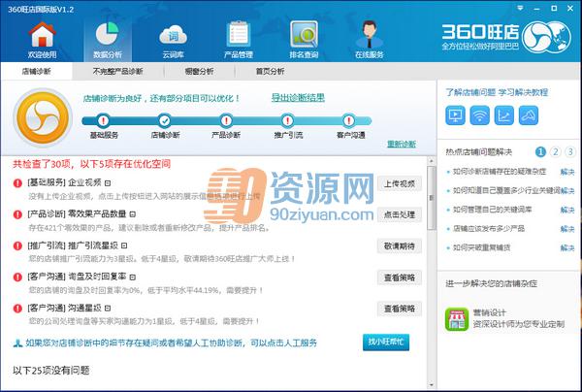Click red alert icon beside 零效果产品数量
582x392 pixels.
point(17,214)
